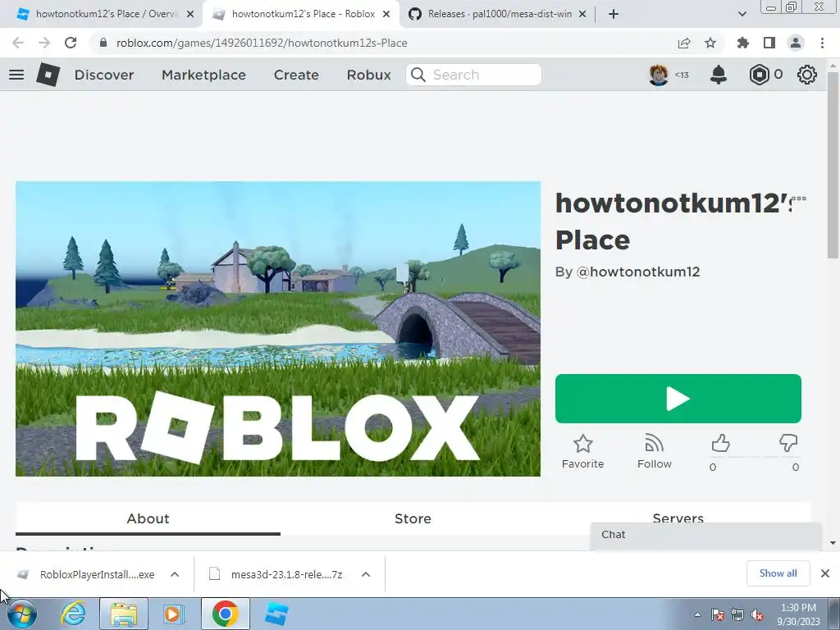Click the network tray icon
Viewport: 840px width, 630px height.
(x=737, y=614)
